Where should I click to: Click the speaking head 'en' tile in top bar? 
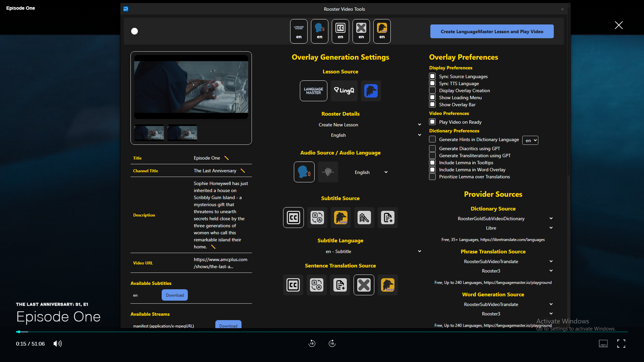(x=319, y=31)
